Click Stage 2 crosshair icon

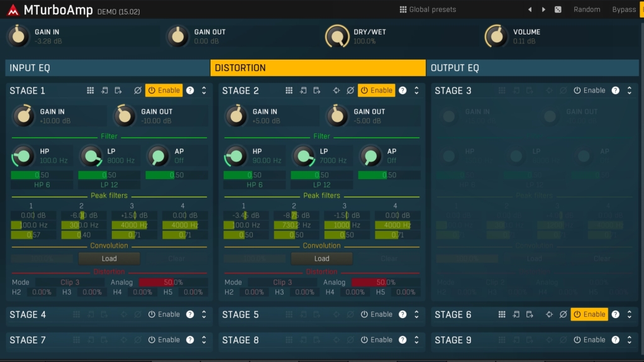[x=336, y=90]
